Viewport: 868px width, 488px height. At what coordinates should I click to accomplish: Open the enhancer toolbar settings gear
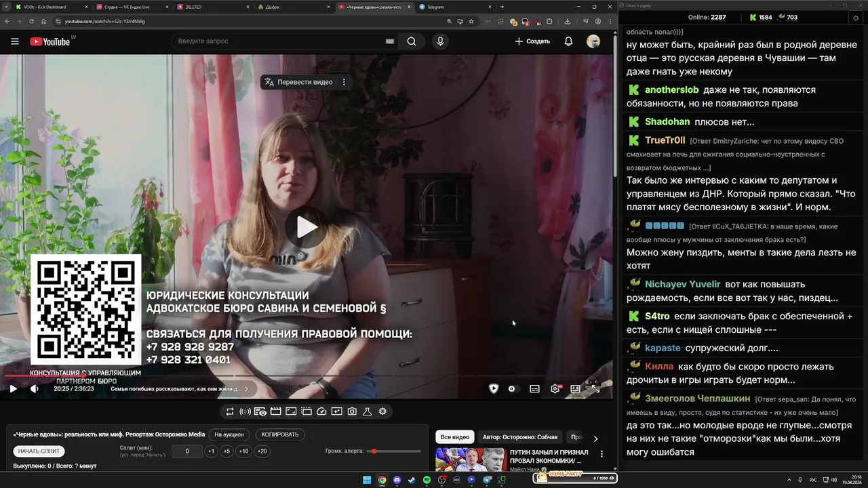point(382,411)
